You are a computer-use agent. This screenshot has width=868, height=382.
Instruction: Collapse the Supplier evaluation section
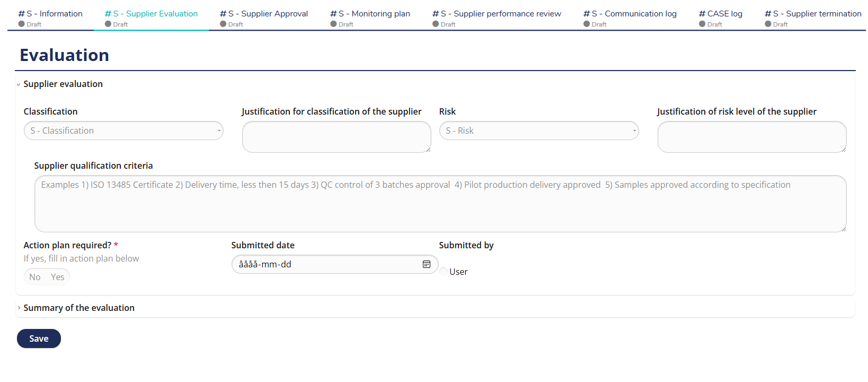63,84
